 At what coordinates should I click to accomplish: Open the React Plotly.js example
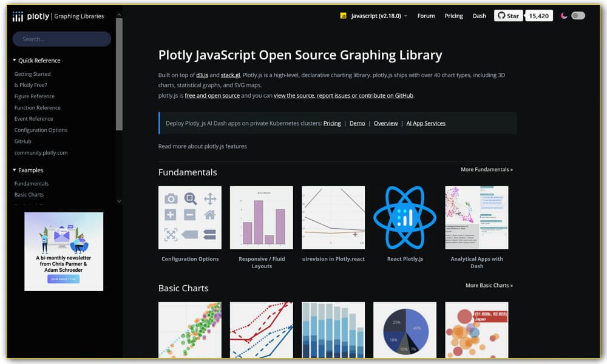pos(405,217)
